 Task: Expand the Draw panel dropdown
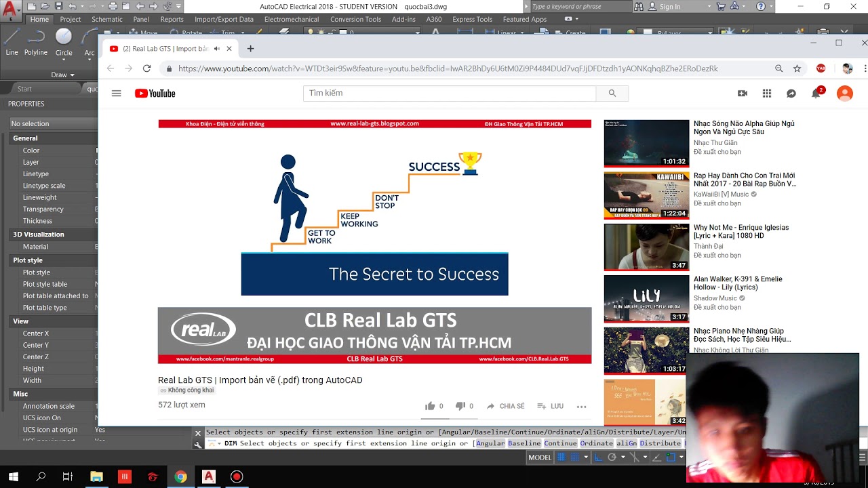click(x=63, y=75)
